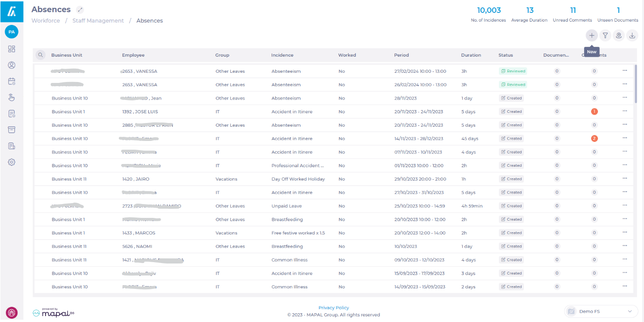This screenshot has width=644, height=322.
Task: Sort by the Period column header
Action: tap(401, 55)
